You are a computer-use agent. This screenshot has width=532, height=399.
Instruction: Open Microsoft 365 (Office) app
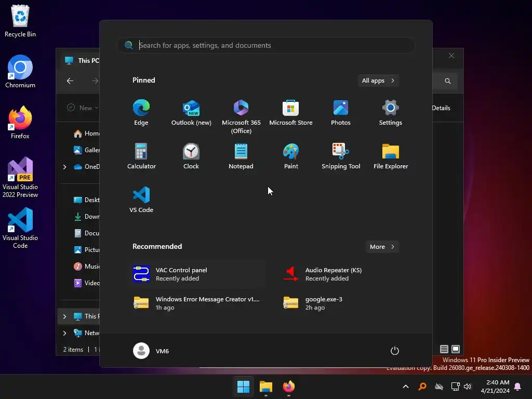(x=241, y=117)
